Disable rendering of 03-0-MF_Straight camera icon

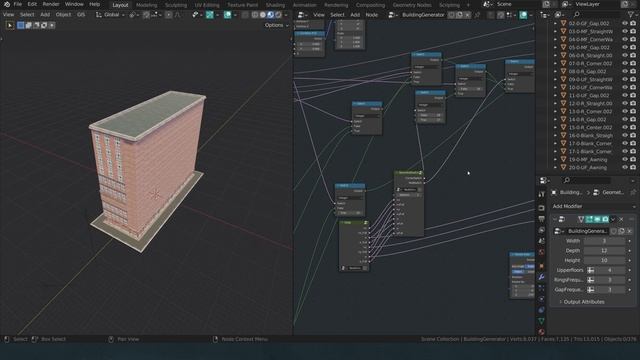(633, 31)
